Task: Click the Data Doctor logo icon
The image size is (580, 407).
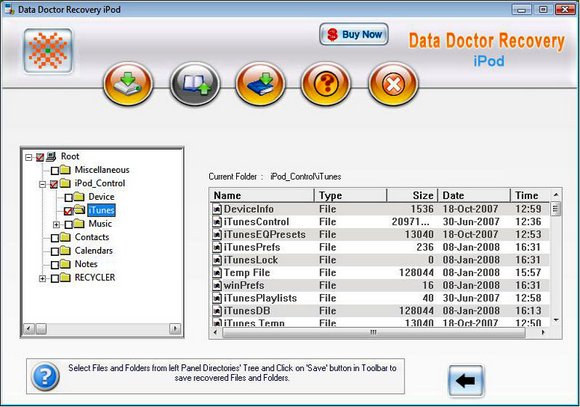Action: (48, 51)
